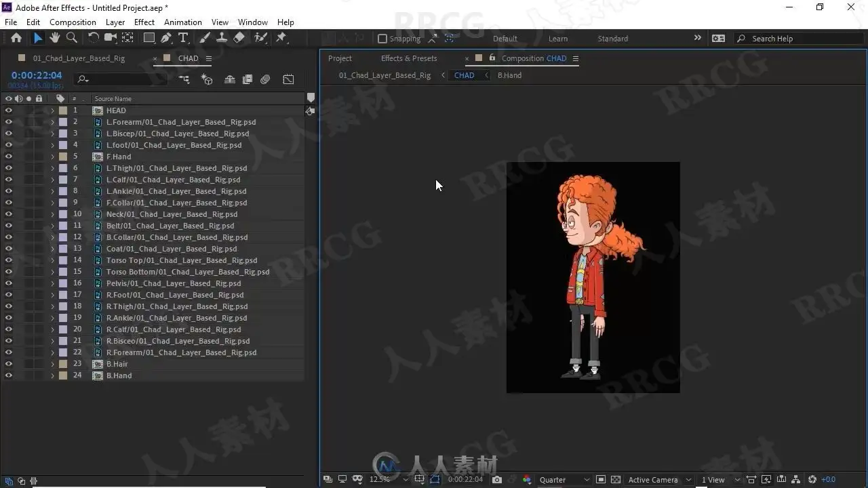Select the Pen tool
The height and width of the screenshot is (488, 868).
(166, 38)
